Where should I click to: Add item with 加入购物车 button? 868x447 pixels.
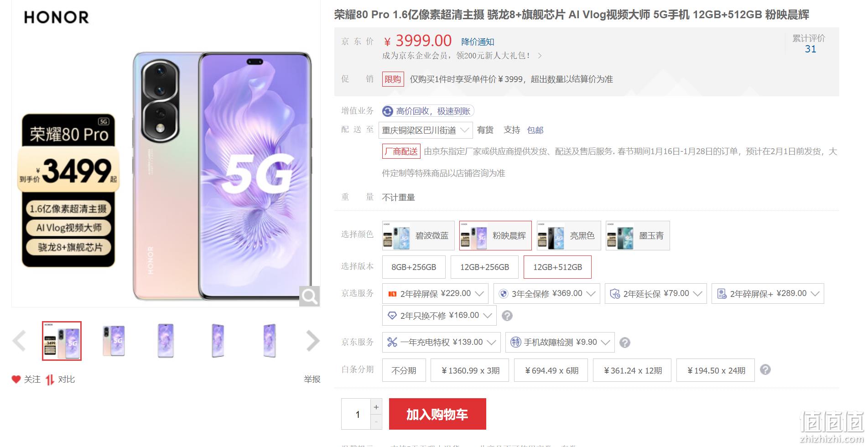point(437,414)
